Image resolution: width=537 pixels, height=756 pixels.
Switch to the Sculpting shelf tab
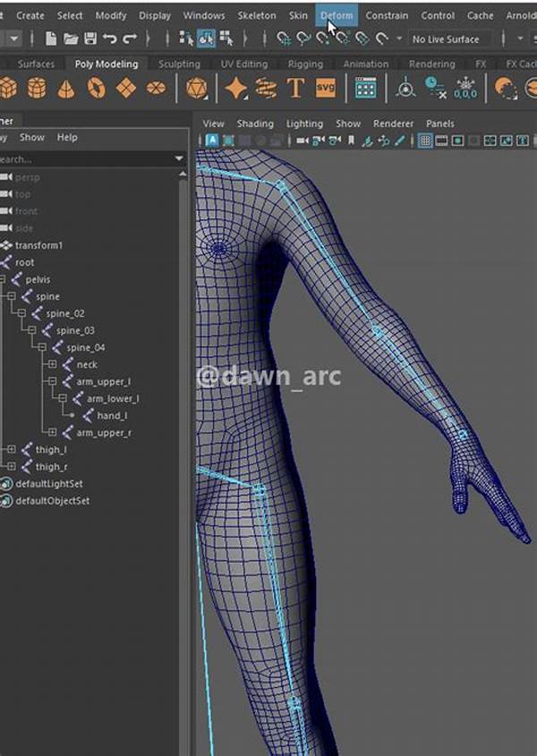[x=179, y=64]
